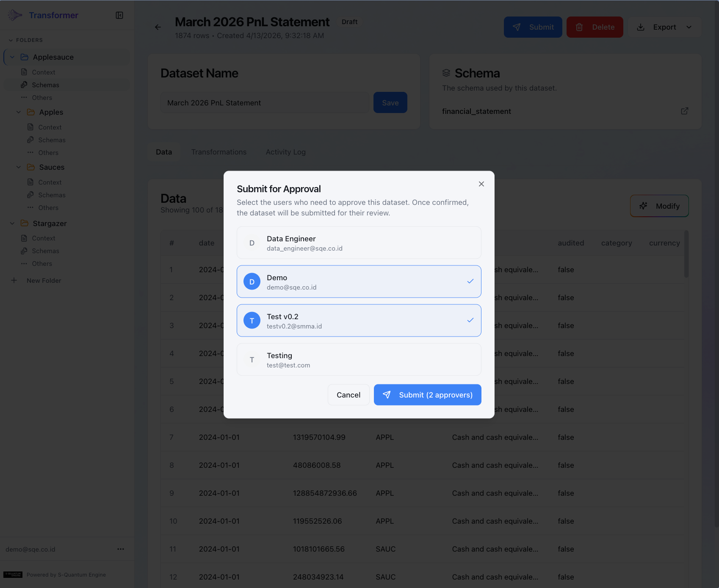The image size is (719, 588).
Task: Close the Submit for Approval dialog
Action: tap(481, 184)
